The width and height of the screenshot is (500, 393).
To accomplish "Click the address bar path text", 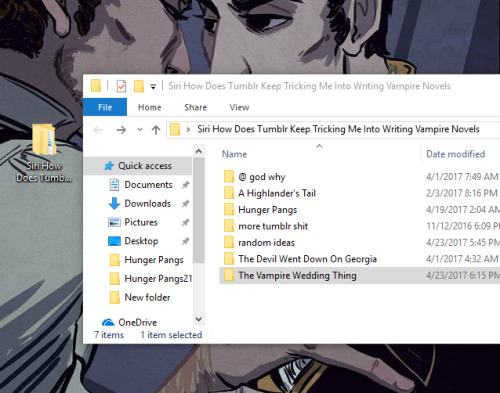I will (x=338, y=129).
